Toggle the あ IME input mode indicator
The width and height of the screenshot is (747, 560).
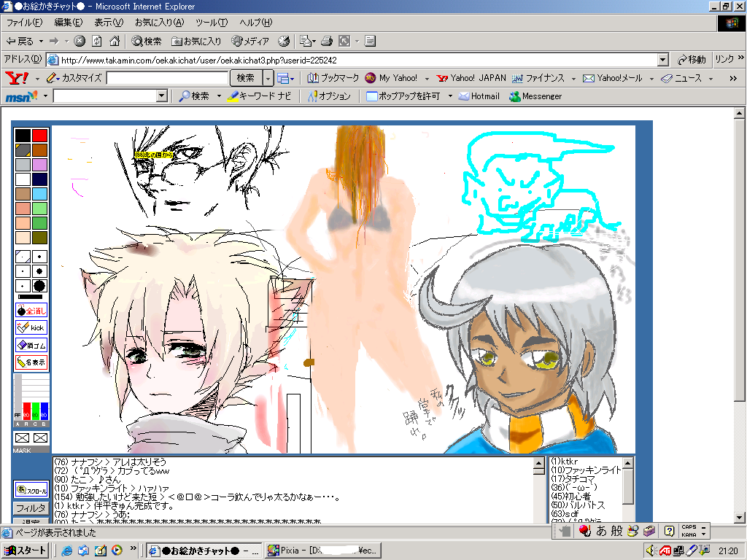(x=601, y=531)
